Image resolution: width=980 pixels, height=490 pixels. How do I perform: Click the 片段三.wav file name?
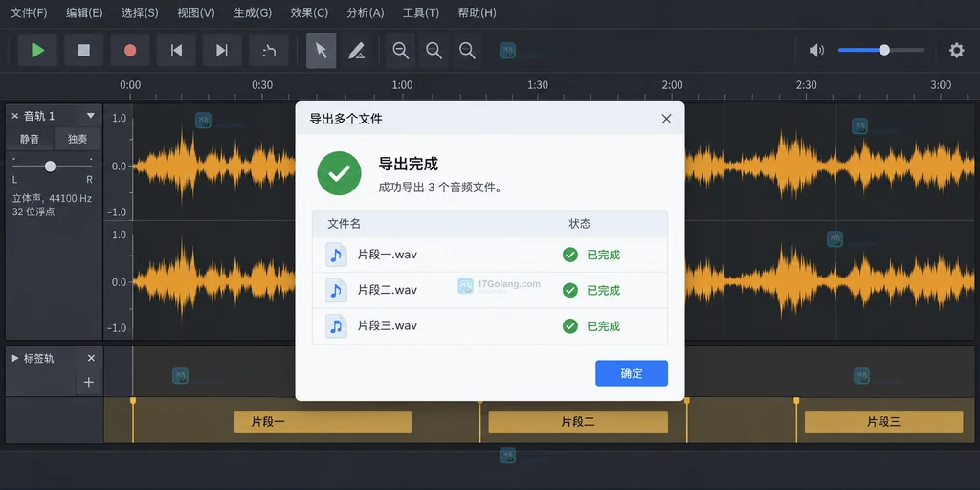[x=387, y=325]
